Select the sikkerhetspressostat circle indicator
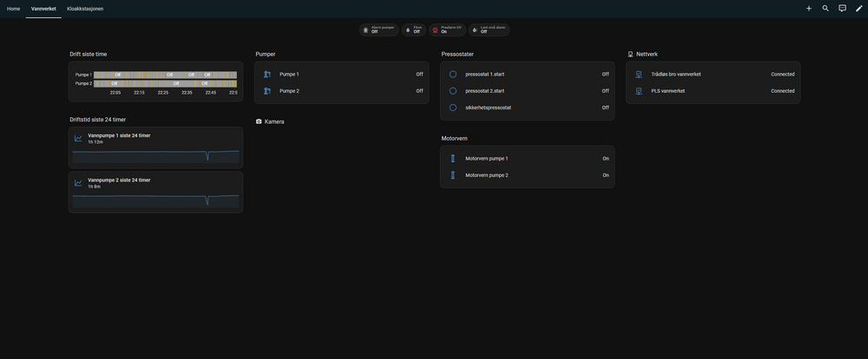This screenshot has height=359, width=868. coord(452,108)
